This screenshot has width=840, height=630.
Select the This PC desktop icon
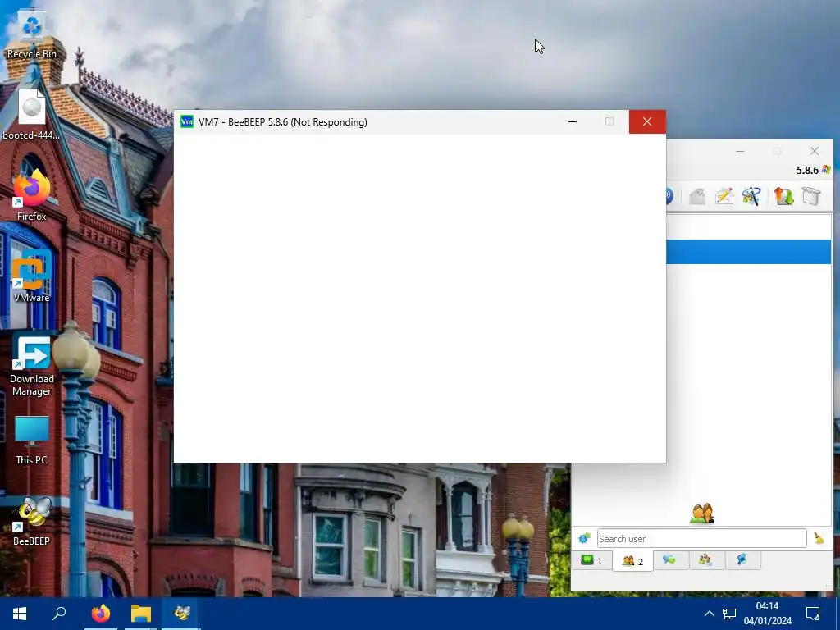[x=32, y=440]
